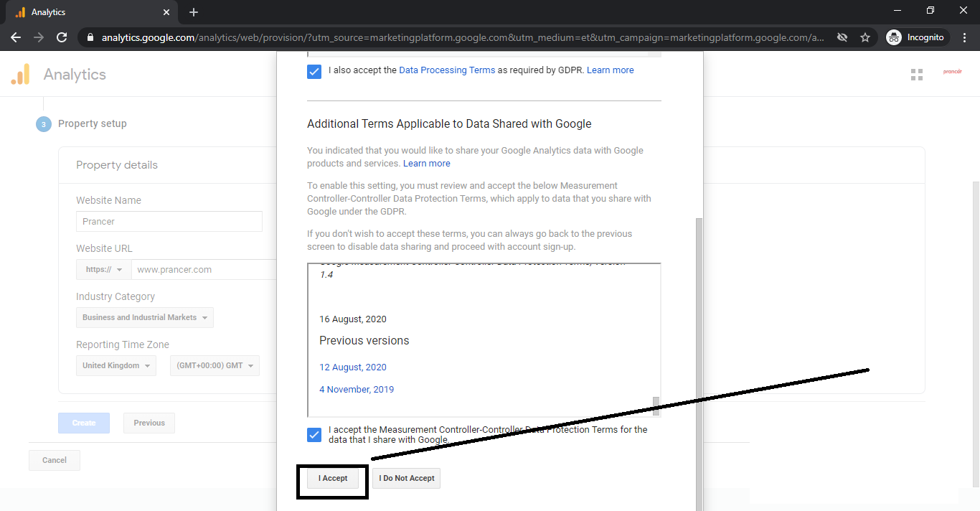This screenshot has height=511, width=980.
Task: Click the Cancel button
Action: pos(55,460)
